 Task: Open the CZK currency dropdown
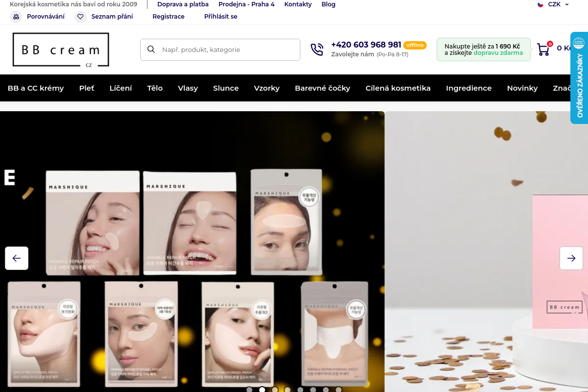tap(558, 4)
